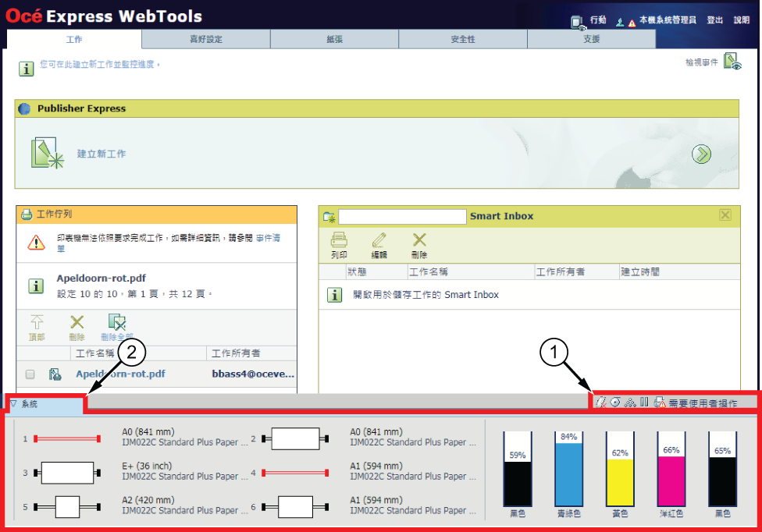Screen dimensions: 762x532
Task: Click the roll 6 A1 media icon
Action: [295, 507]
